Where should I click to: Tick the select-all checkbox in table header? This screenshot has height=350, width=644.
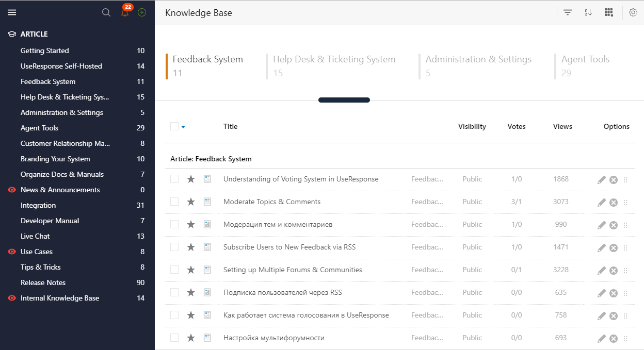[x=174, y=126]
